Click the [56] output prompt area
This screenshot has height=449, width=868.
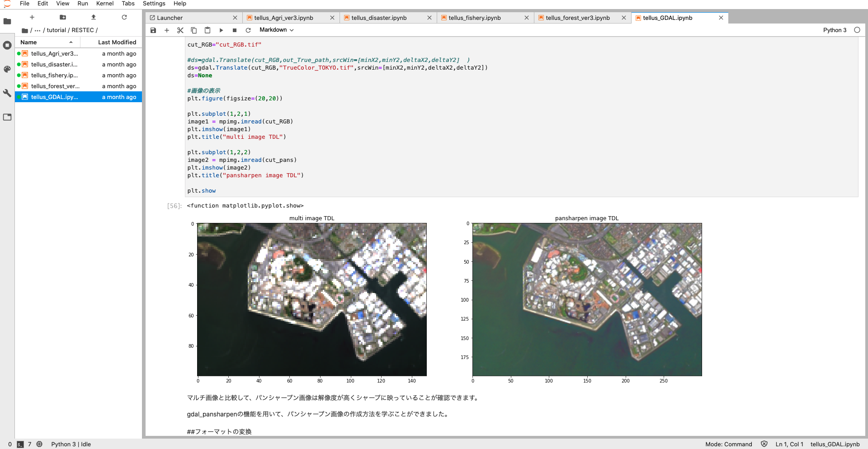(174, 206)
